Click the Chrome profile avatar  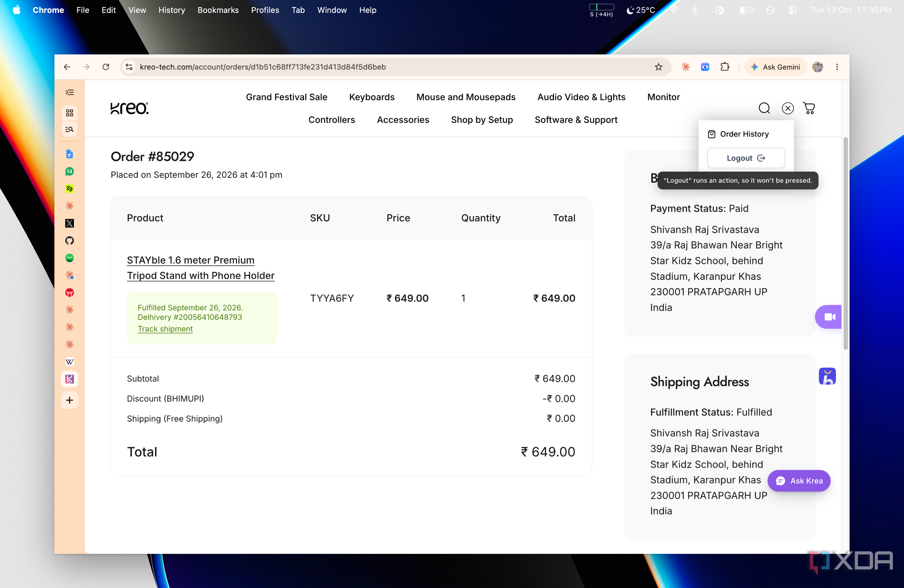click(x=818, y=67)
